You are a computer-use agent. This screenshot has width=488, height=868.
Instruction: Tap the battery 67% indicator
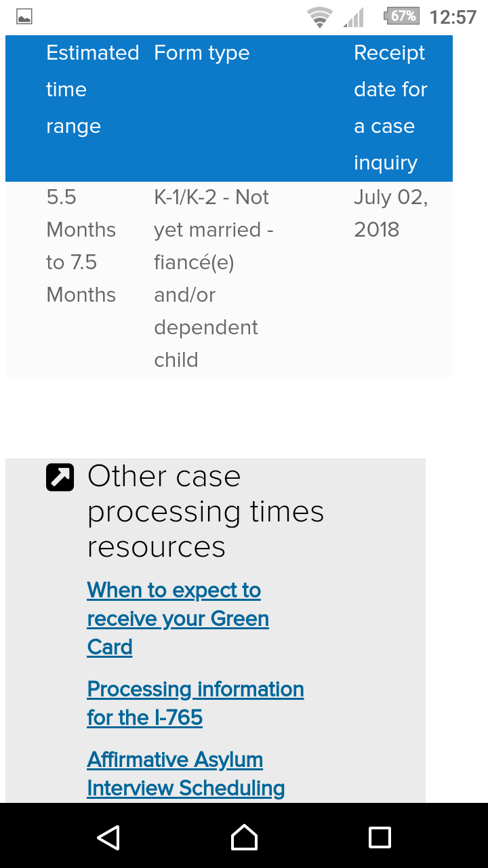402,16
